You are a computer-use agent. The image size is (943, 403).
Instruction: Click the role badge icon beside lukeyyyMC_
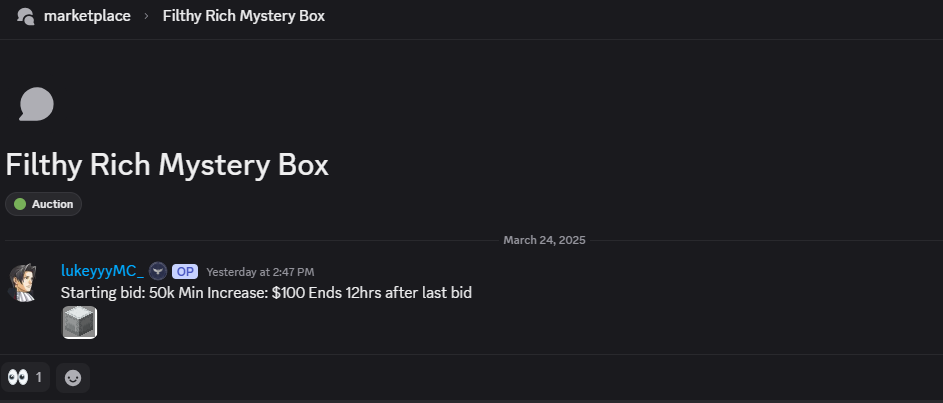click(158, 271)
